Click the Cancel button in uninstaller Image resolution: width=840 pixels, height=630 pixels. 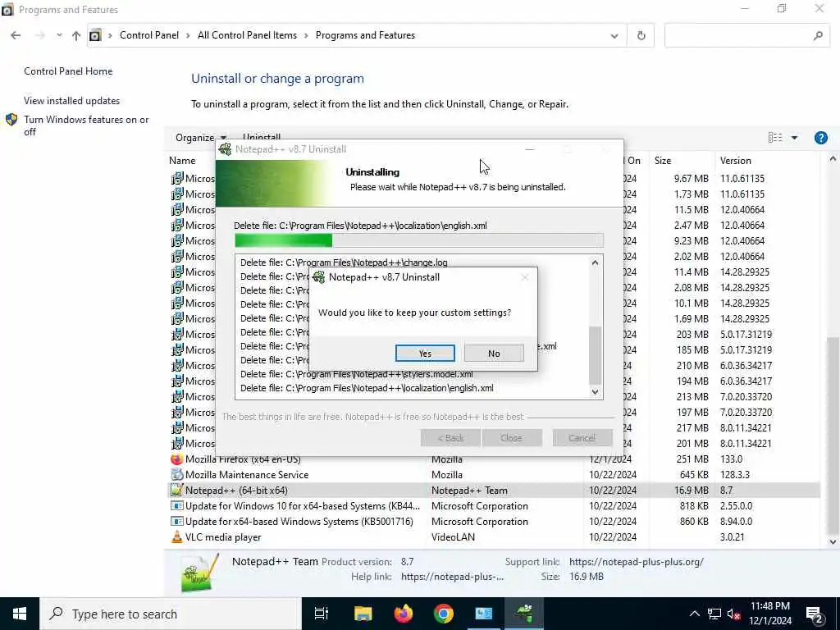(x=582, y=438)
